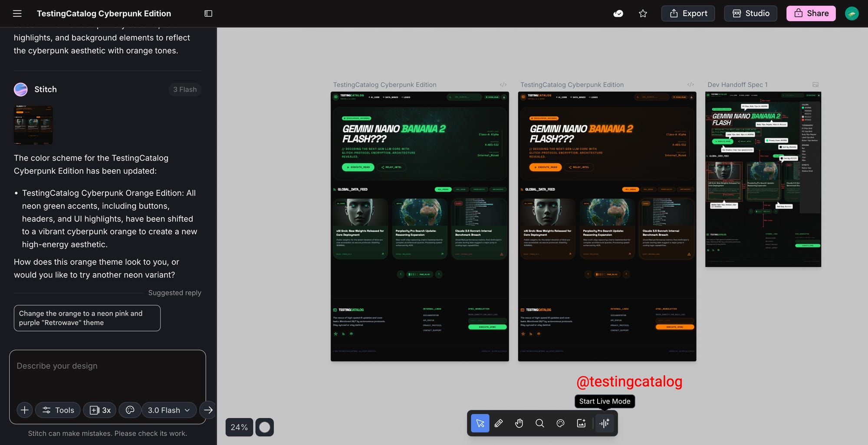The width and height of the screenshot is (868, 445).
Task: Check the cloud saved status icon
Action: [618, 13]
